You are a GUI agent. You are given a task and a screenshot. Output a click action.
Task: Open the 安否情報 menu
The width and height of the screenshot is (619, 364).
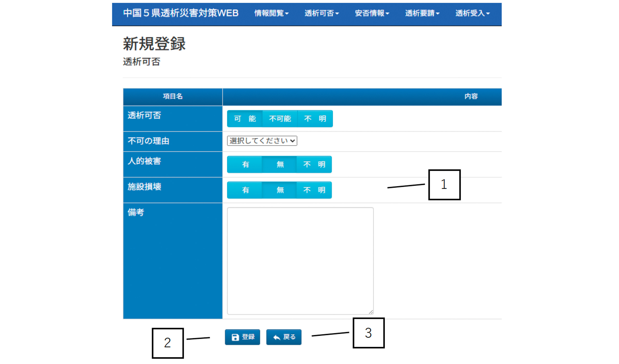pos(372,13)
